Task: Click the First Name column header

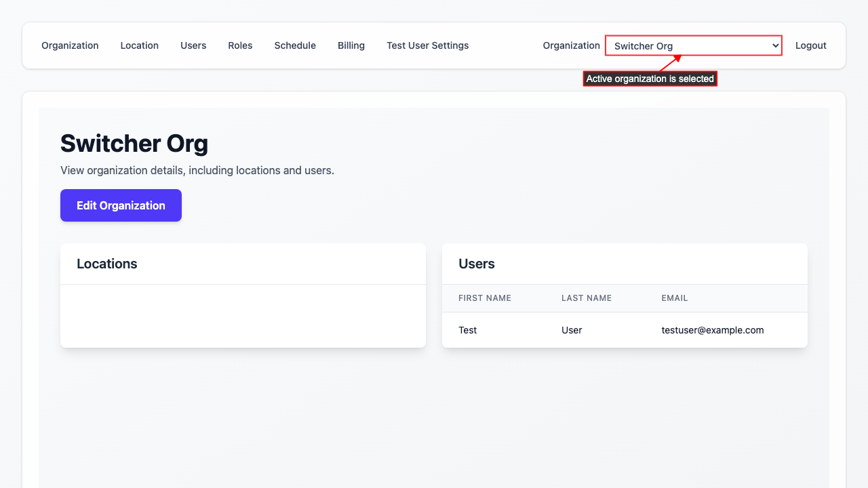Action: (x=485, y=298)
